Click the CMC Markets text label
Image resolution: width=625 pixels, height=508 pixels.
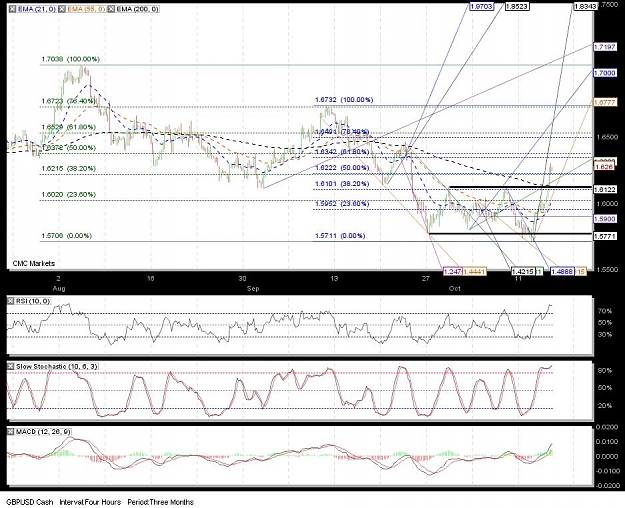(33, 264)
